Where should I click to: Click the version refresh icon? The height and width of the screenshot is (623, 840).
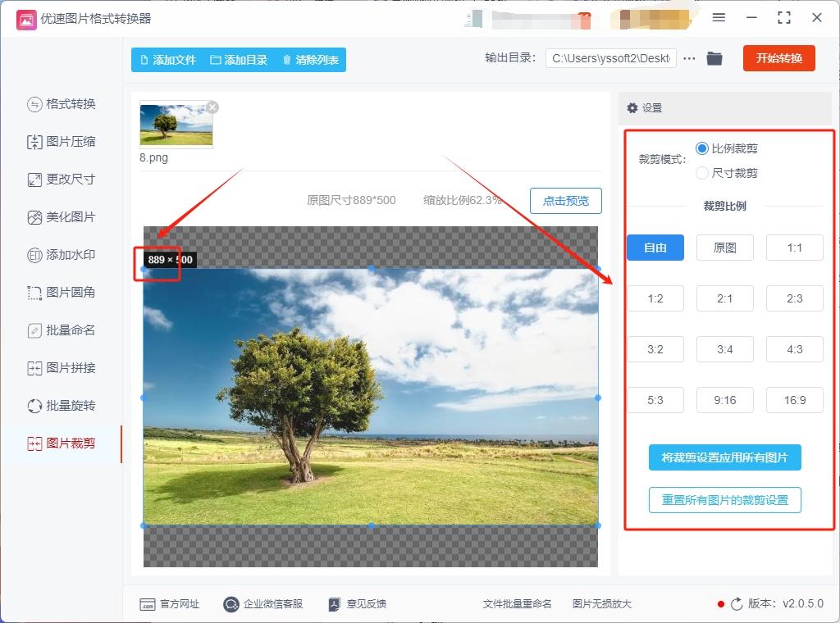tap(737, 604)
